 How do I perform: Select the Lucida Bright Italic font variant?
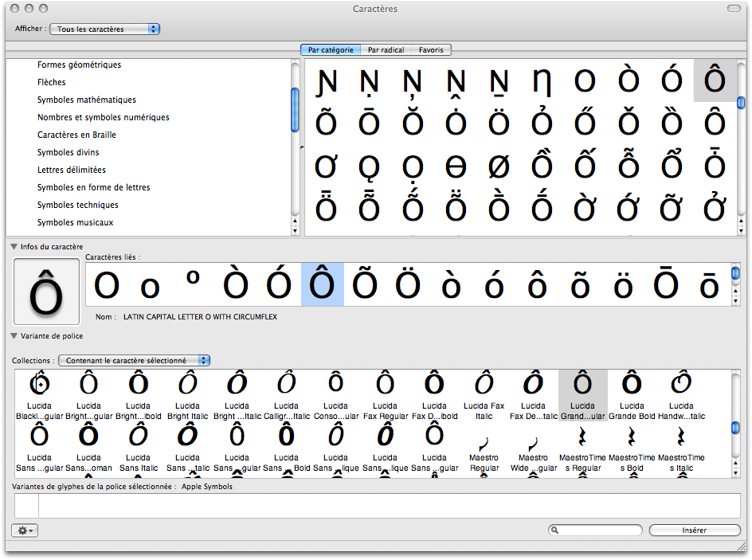point(188,395)
